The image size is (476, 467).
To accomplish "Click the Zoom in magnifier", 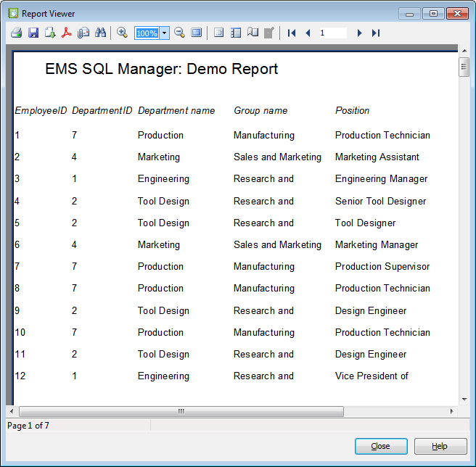I will pos(122,33).
